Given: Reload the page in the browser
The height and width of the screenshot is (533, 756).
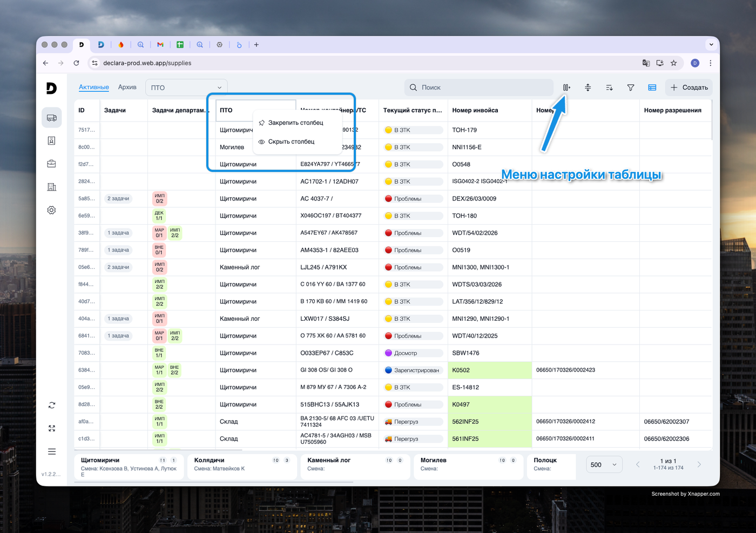Looking at the screenshot, I should pyautogui.click(x=76, y=63).
